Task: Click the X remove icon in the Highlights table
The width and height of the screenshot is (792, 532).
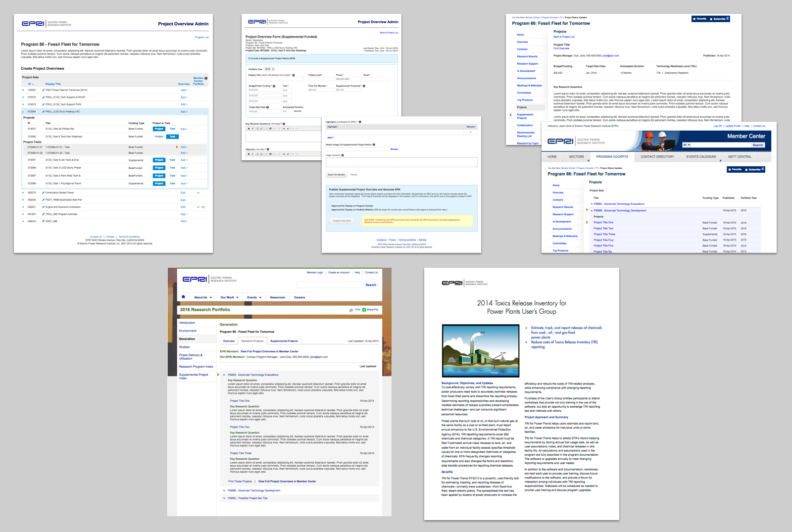Action: tap(470, 132)
